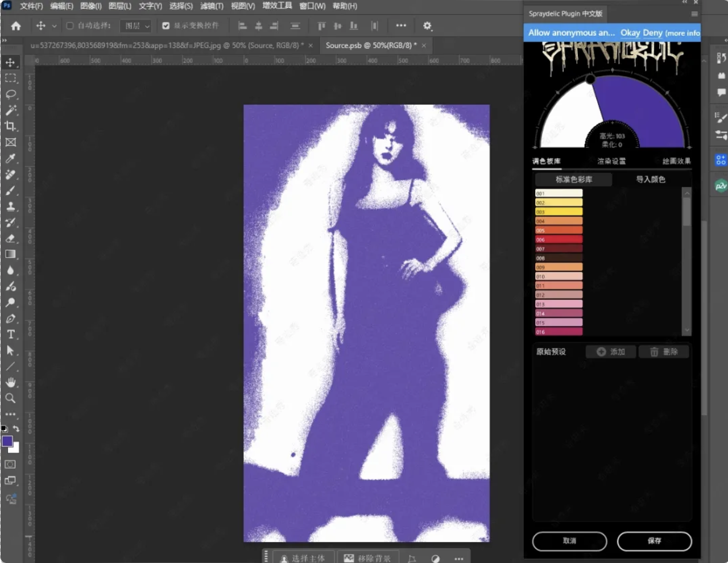The image size is (728, 563).
Task: Open the 绘画效果 tab in Spraydelic
Action: pyautogui.click(x=676, y=162)
